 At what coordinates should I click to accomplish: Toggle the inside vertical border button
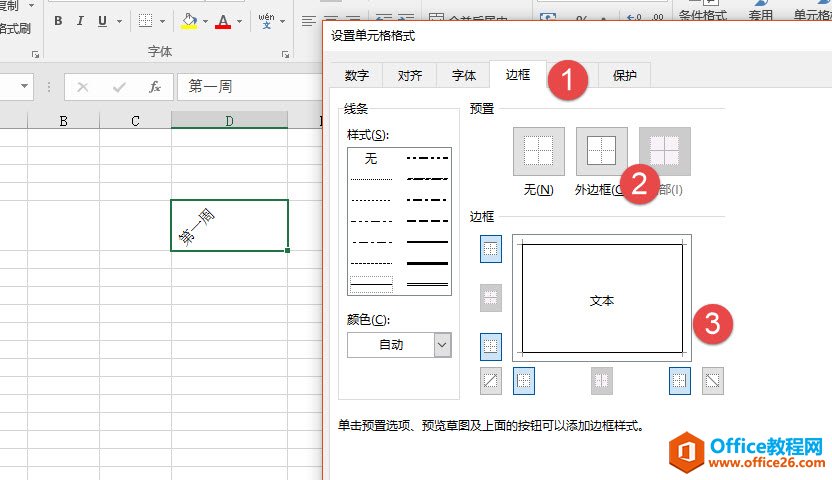tap(602, 381)
